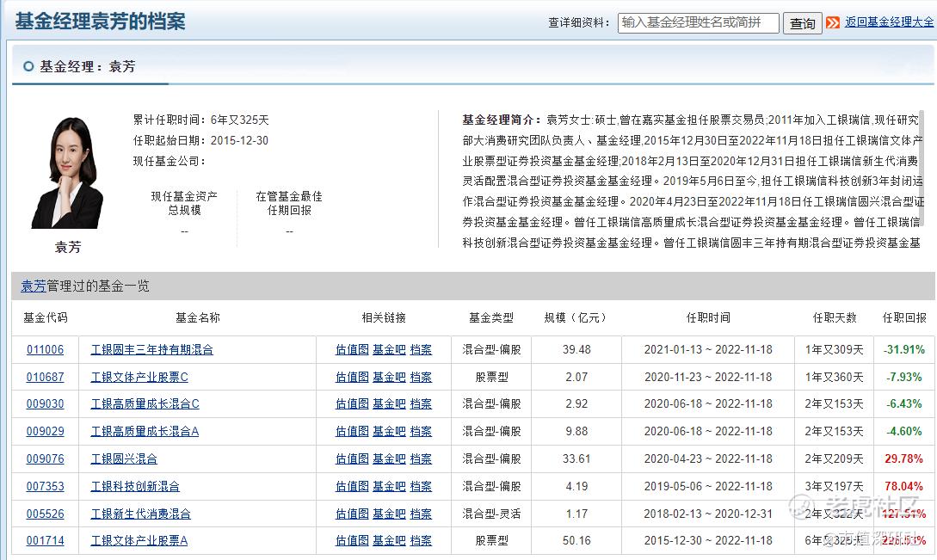Open fund 工银文体产业股票C

tap(139, 377)
